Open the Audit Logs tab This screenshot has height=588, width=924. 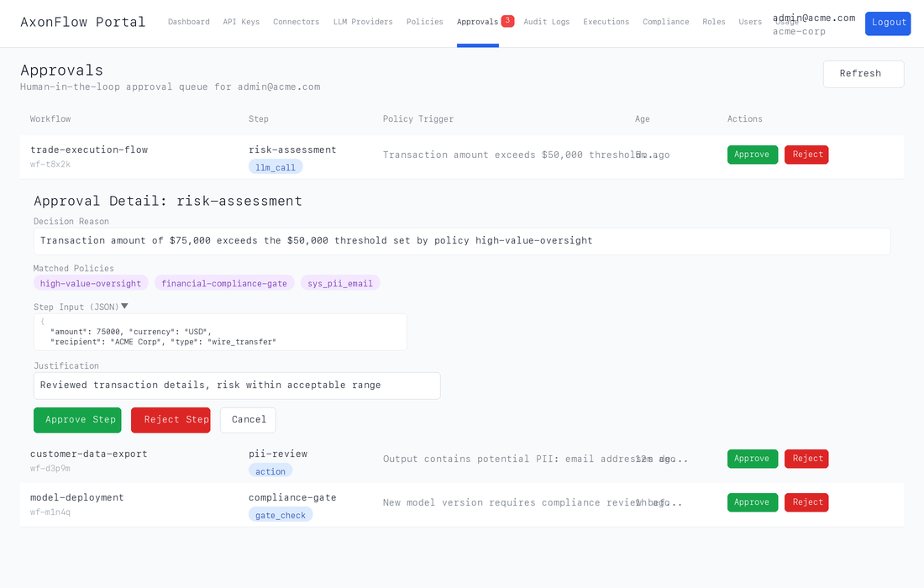[546, 22]
